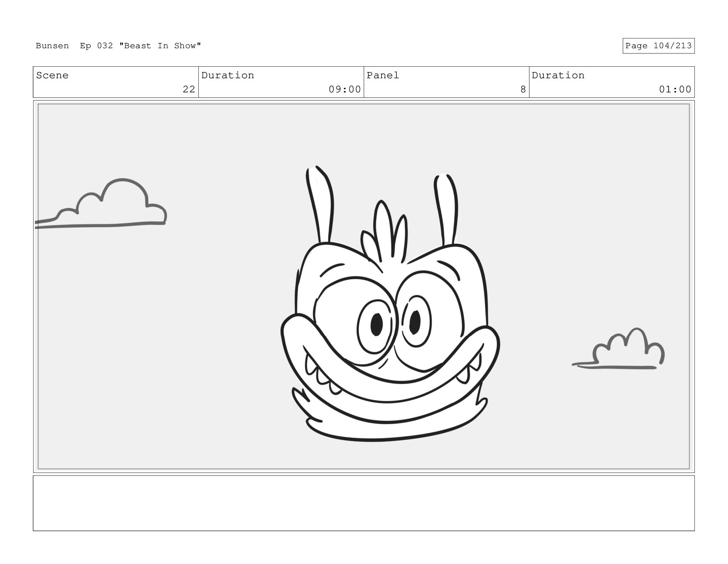Click the panel duration value 01:00
This screenshot has height=564, width=728.
coord(675,89)
